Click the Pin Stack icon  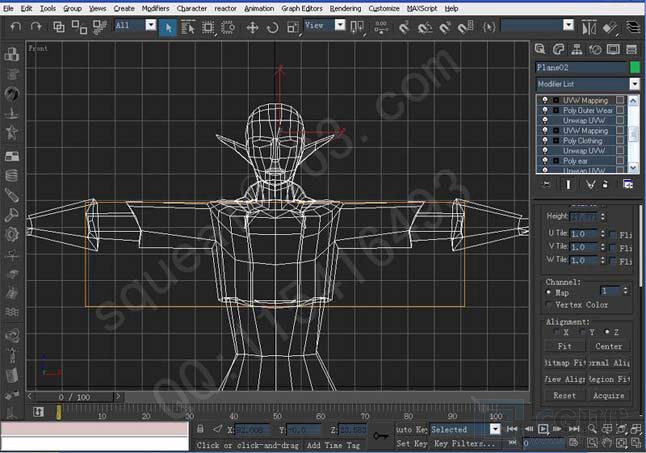(x=546, y=184)
